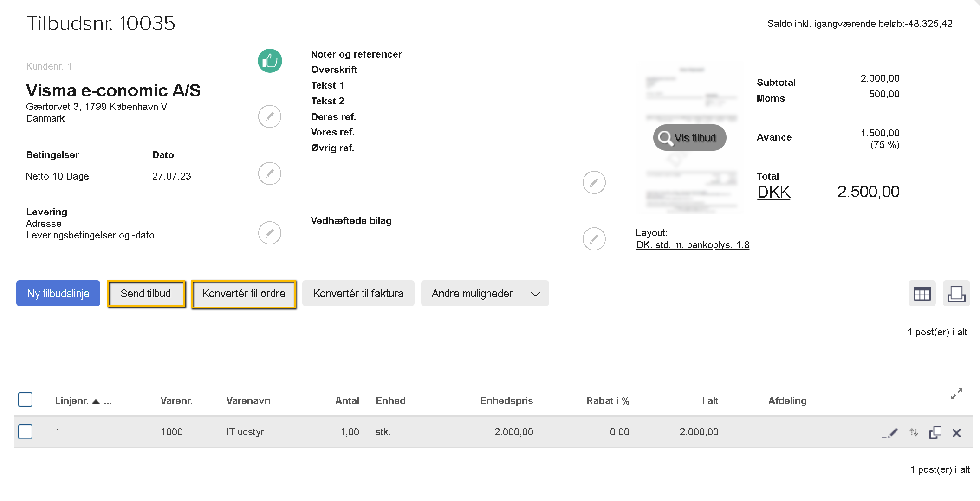Click Ny tilbudslinje button
This screenshot has height=501, width=980.
[58, 294]
